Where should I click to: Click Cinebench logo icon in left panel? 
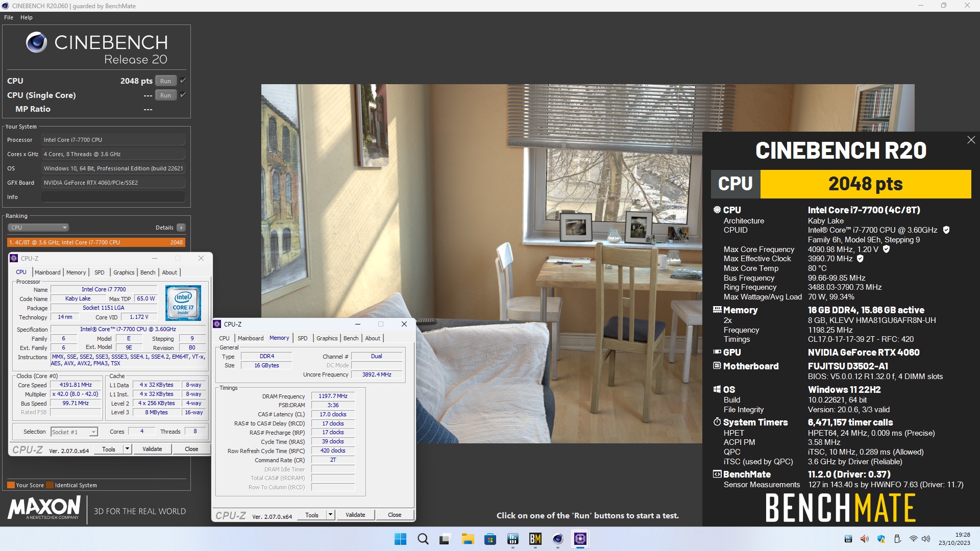pyautogui.click(x=36, y=43)
